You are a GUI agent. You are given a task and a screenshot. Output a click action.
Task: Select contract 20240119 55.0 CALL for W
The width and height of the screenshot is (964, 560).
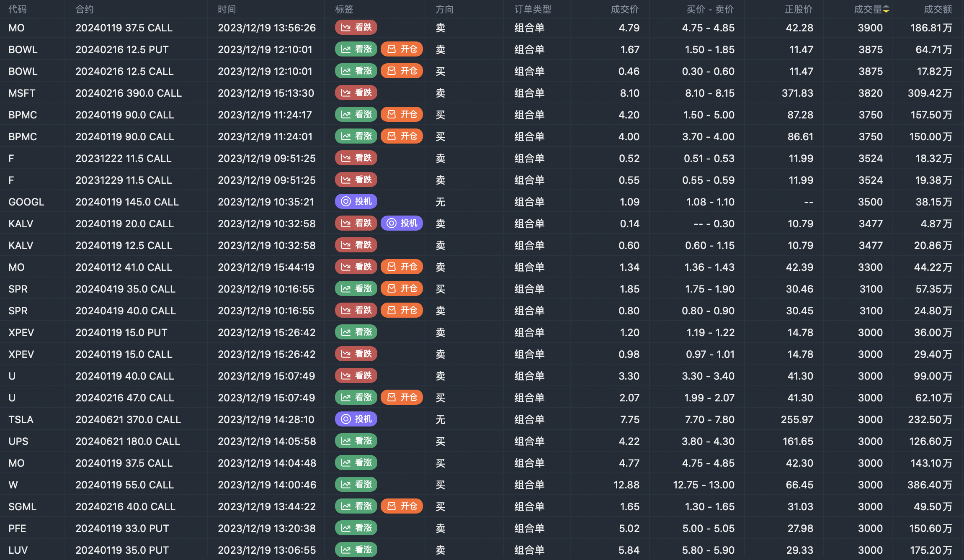tap(124, 485)
